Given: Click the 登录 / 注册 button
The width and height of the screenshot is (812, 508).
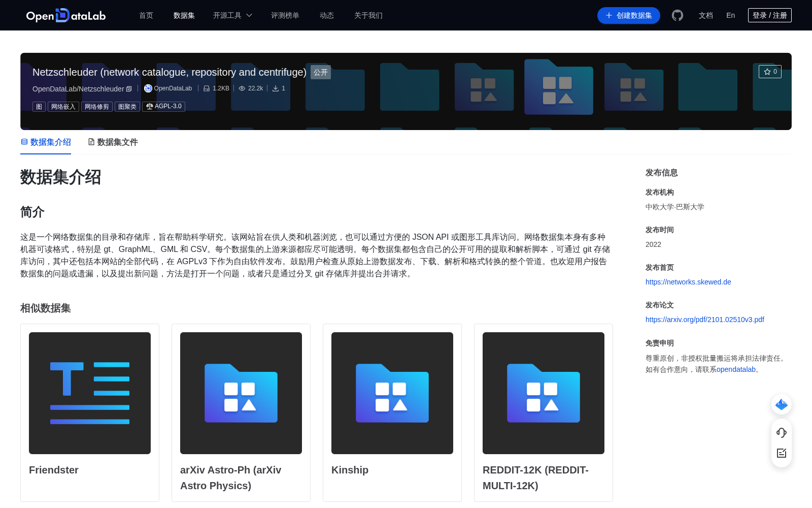Looking at the screenshot, I should [770, 15].
